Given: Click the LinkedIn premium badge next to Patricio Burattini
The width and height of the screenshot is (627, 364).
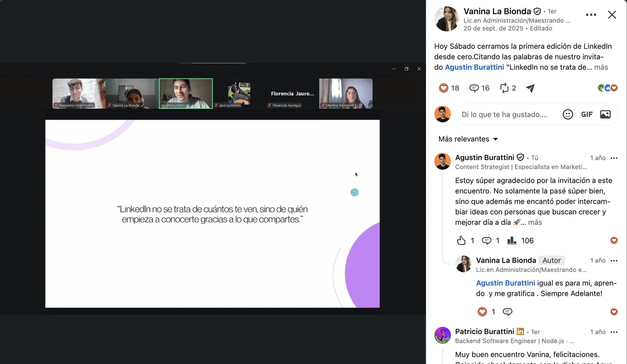Looking at the screenshot, I should 520,332.
